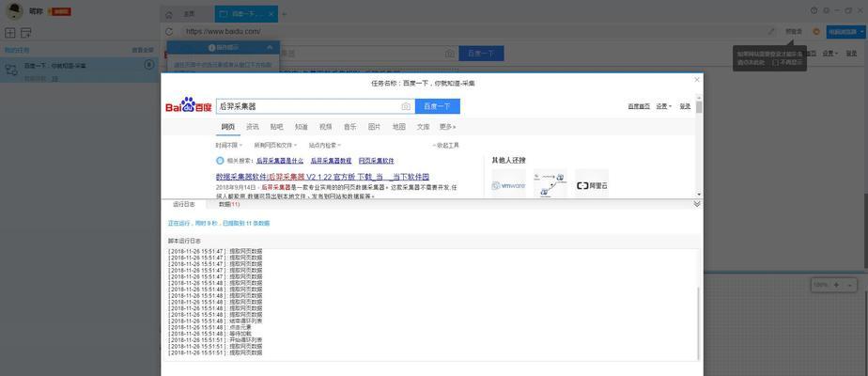The image size is (868, 376).
Task: Click the pause icon on the sidebar task
Action: [x=148, y=66]
